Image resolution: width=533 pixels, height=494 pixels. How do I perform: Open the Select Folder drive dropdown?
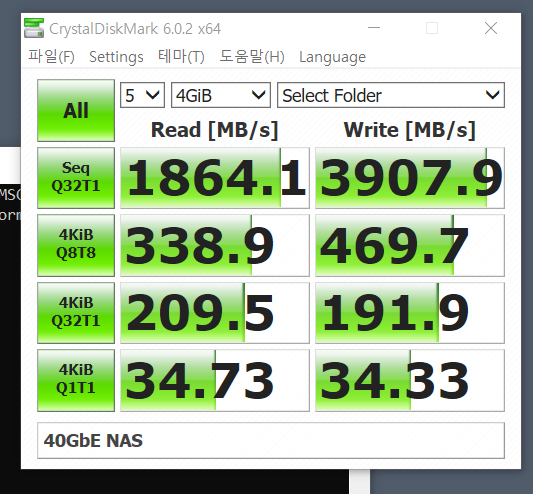(x=391, y=95)
